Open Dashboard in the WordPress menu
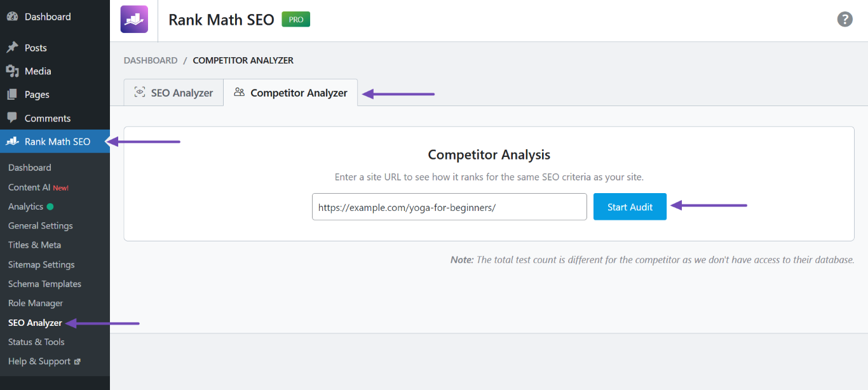 tap(55, 17)
